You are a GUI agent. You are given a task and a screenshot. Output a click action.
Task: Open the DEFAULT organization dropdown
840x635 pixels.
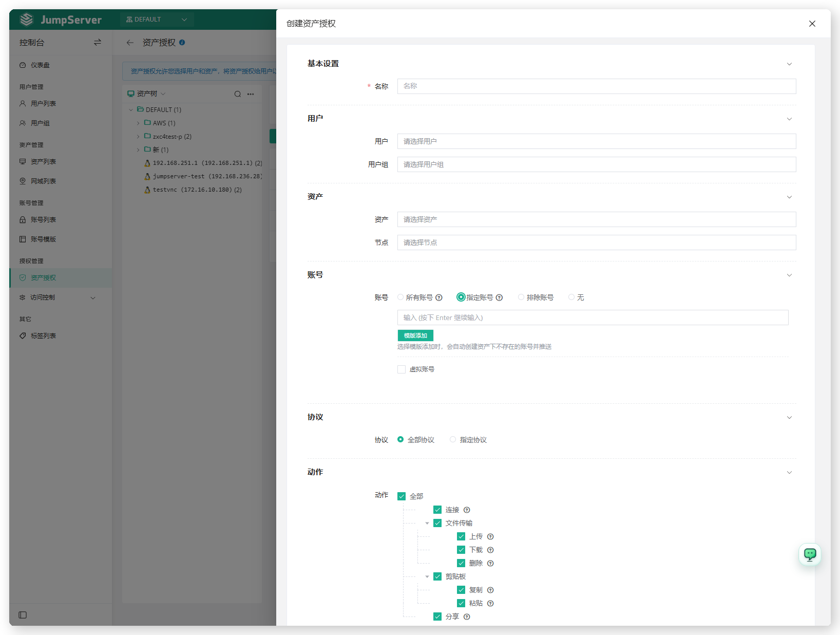157,20
